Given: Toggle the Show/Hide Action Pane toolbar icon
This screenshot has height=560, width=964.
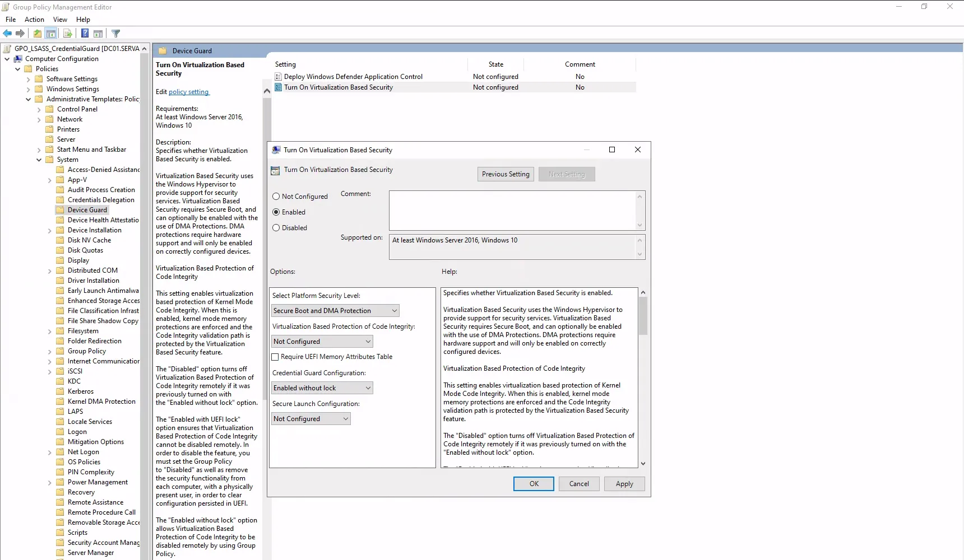Looking at the screenshot, I should 98,34.
